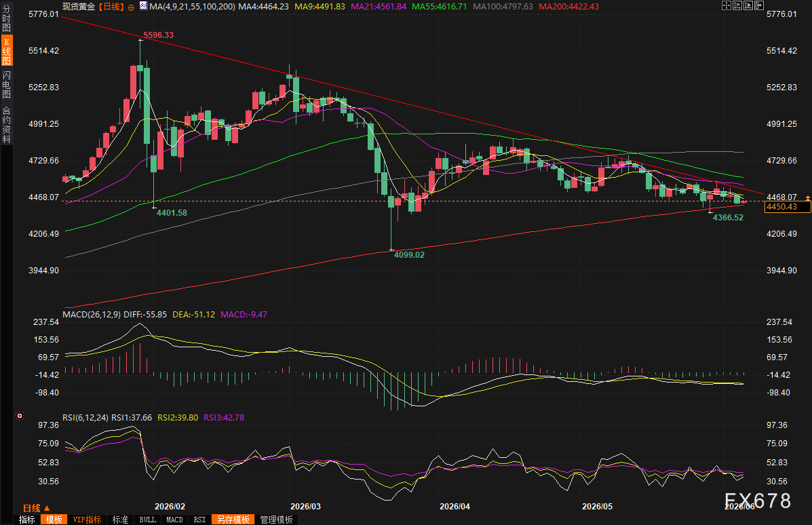Image resolution: width=812 pixels, height=525 pixels.
Task: Click the chart play-forward axis icon
Action: tap(748, 5)
